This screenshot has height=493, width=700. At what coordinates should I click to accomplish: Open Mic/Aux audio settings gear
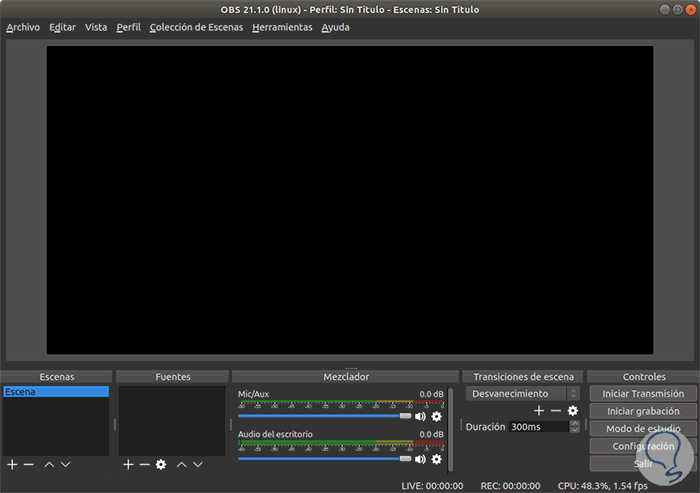click(x=437, y=417)
